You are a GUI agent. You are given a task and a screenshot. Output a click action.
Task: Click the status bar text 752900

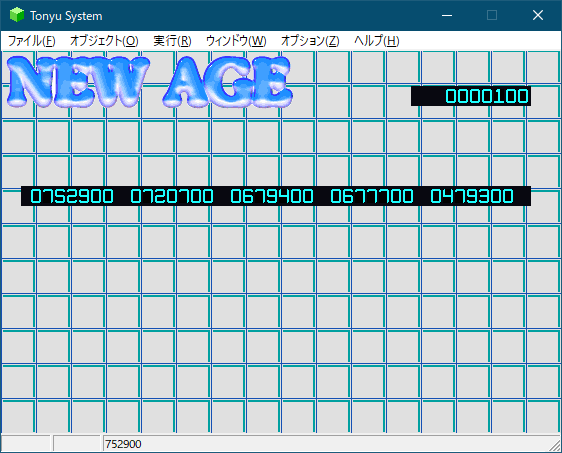click(x=123, y=444)
